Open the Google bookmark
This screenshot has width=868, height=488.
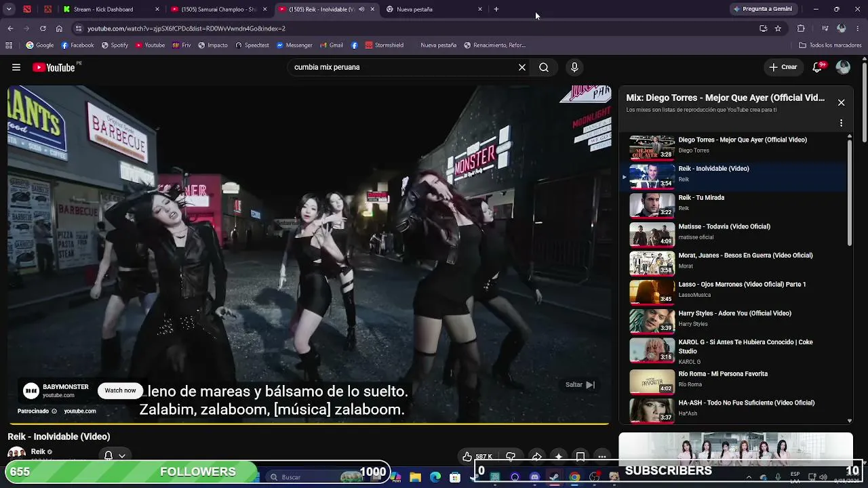click(x=40, y=45)
